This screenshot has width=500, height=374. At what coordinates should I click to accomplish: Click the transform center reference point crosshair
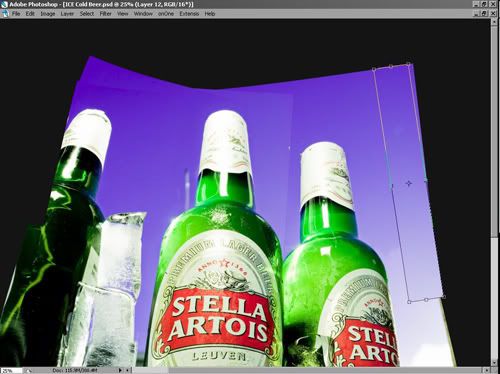(x=409, y=183)
